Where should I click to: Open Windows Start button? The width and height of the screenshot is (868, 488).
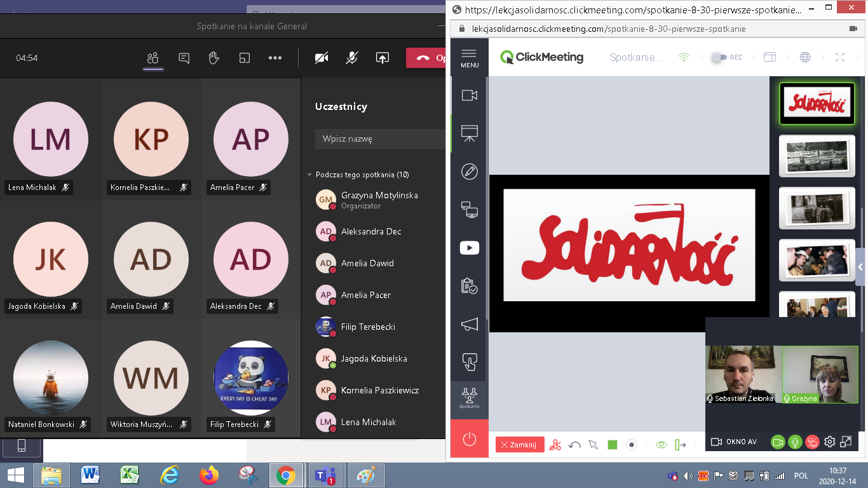(15, 475)
